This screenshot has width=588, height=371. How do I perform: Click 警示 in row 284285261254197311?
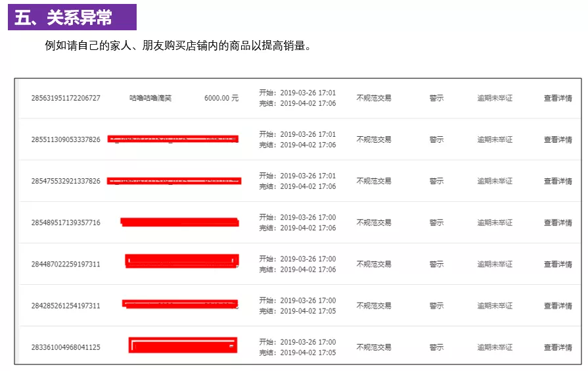(x=436, y=306)
